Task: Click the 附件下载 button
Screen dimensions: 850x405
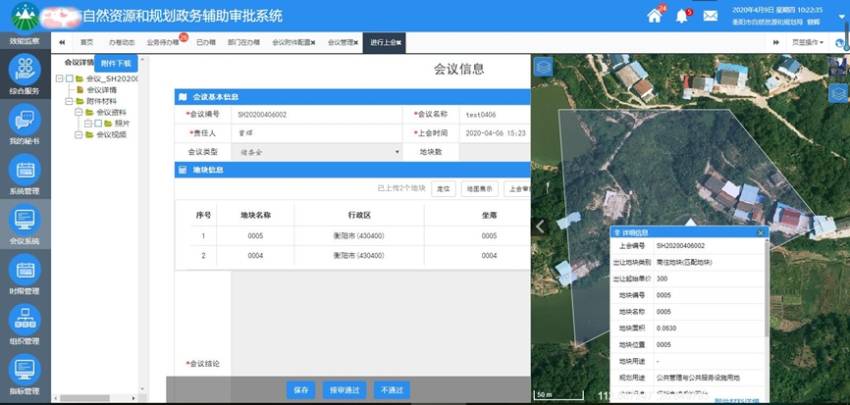Action: pyautogui.click(x=116, y=62)
